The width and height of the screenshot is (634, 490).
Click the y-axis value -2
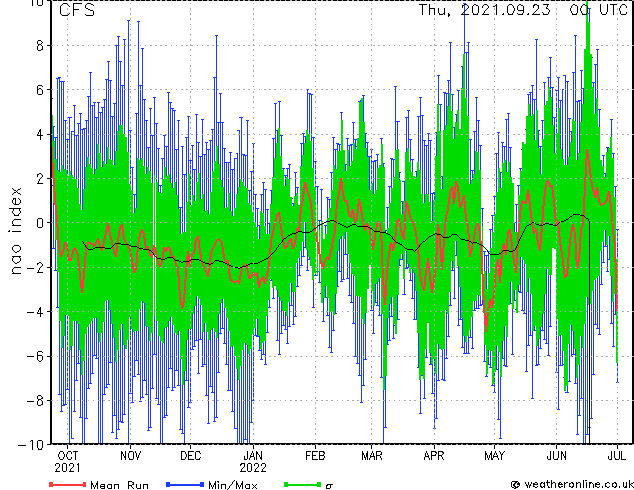[x=35, y=267]
